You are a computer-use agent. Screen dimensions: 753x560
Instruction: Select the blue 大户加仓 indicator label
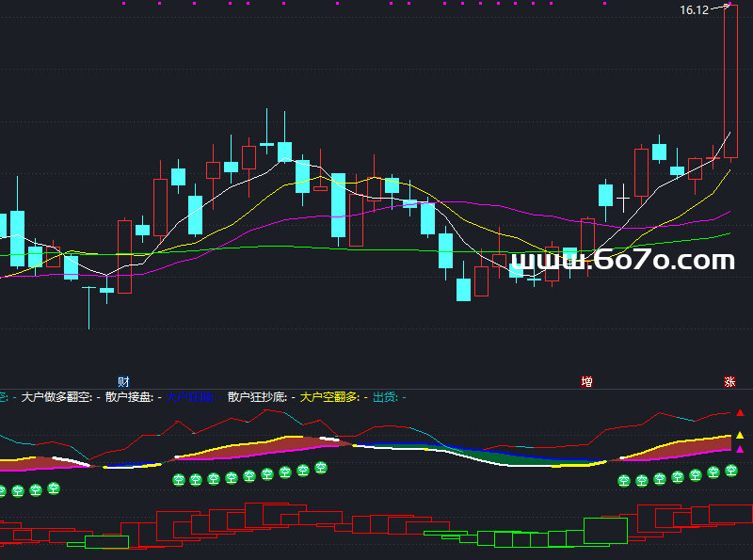coord(190,398)
